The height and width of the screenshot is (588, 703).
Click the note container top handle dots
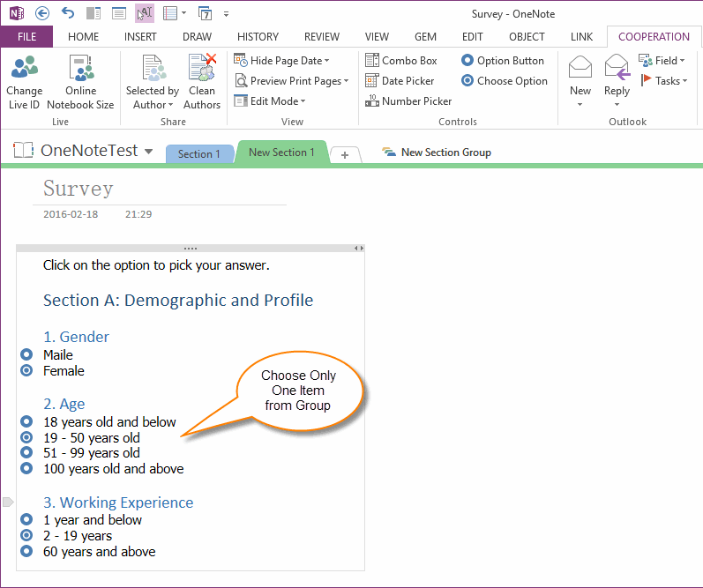click(x=191, y=249)
